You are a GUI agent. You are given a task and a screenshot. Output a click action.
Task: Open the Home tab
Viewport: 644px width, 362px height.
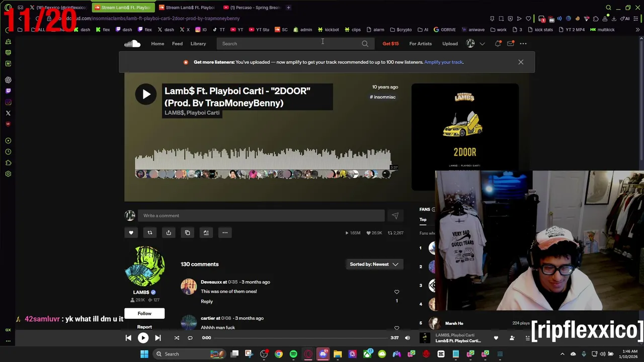tap(157, 44)
